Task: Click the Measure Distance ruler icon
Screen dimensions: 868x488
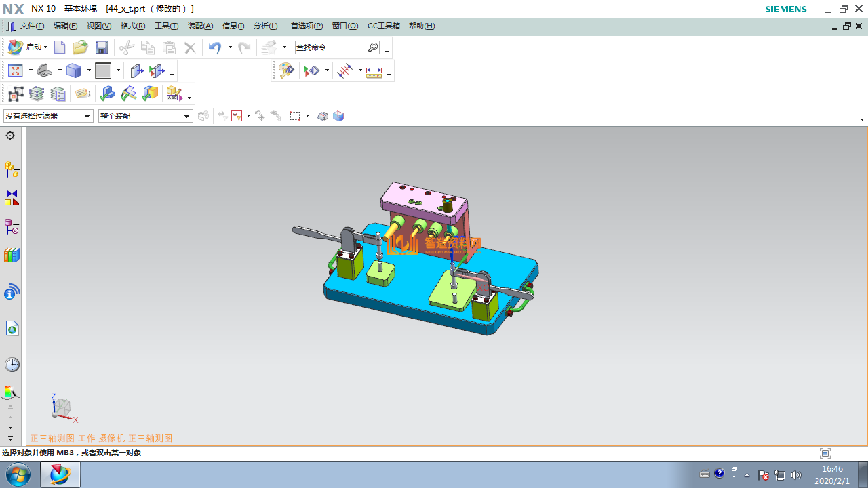Action: tap(374, 71)
